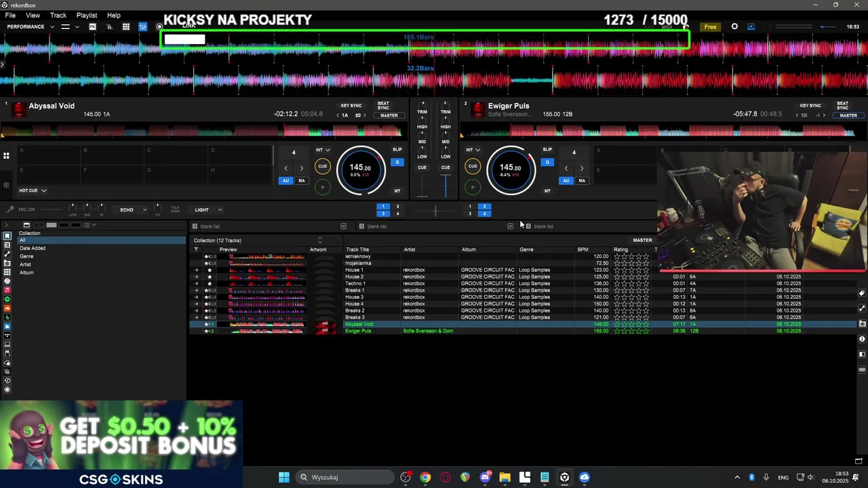Toggle SLIP mode on deck 2
Screen dimensions: 868x488
click(x=547, y=149)
